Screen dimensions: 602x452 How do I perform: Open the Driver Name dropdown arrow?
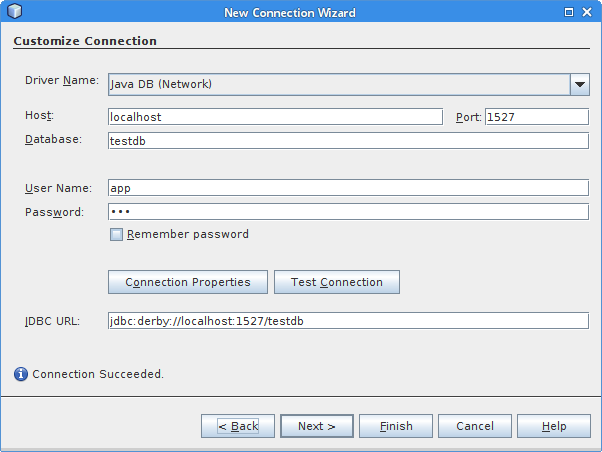[x=580, y=84]
